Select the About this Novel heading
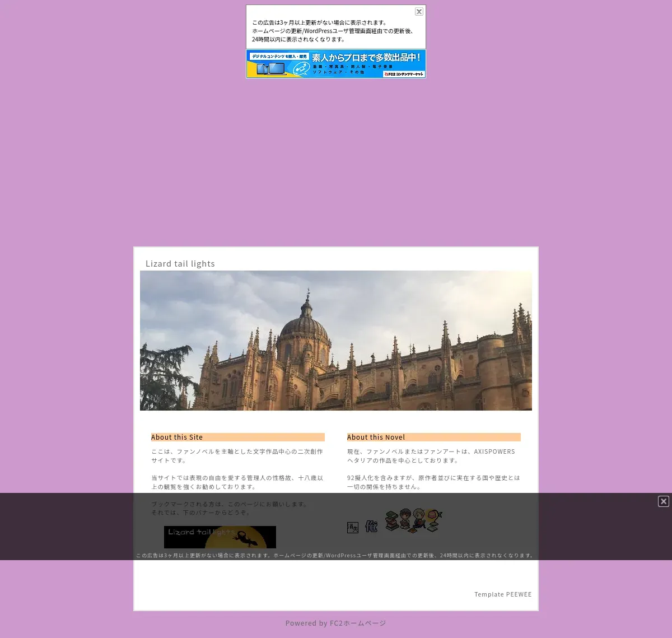672x638 pixels. click(434, 437)
